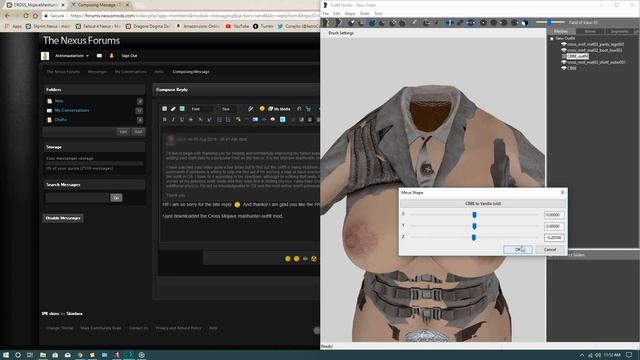The width and height of the screenshot is (640, 360).
Task: Switch to the CROSS_MojaveManhunter browser tab
Action: pyautogui.click(x=35, y=5)
